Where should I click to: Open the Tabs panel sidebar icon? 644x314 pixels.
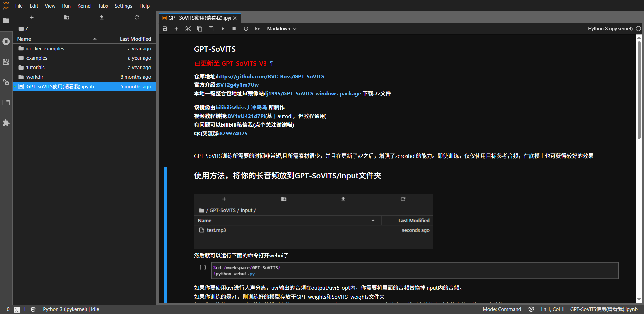(x=6, y=102)
